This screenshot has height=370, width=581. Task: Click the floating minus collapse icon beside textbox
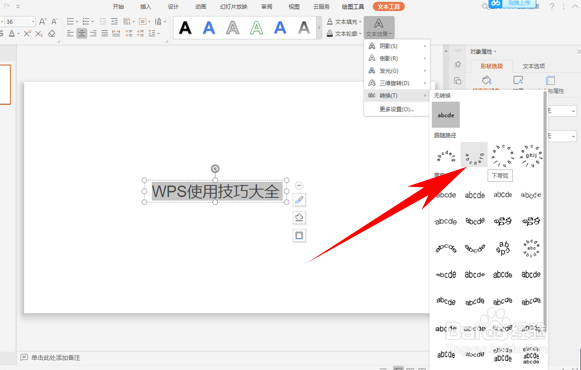coord(299,185)
